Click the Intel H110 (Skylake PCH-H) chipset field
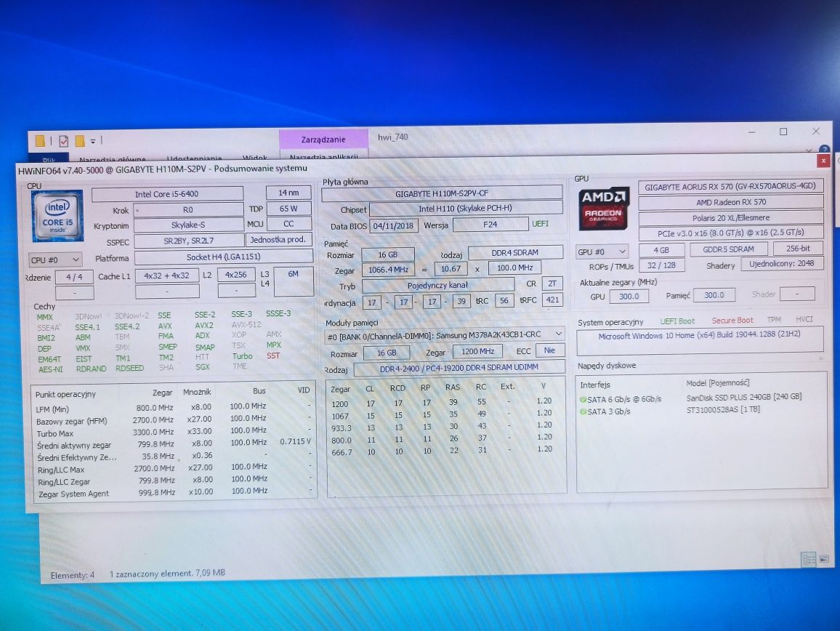840x631 pixels. tap(466, 209)
